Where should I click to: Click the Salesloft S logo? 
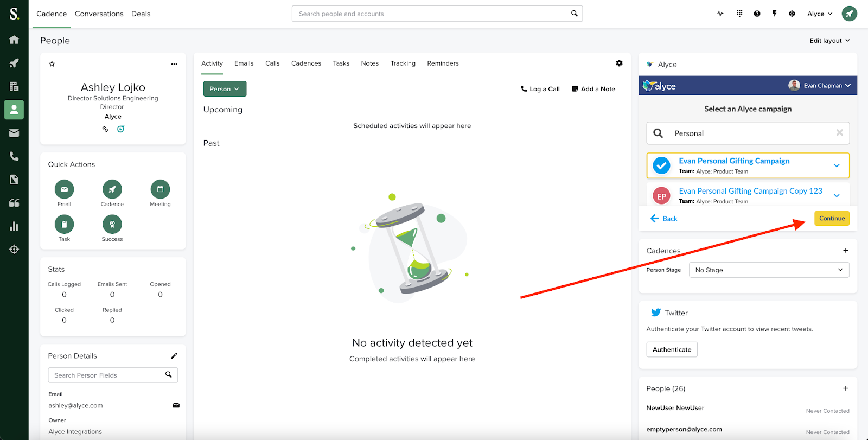[14, 14]
